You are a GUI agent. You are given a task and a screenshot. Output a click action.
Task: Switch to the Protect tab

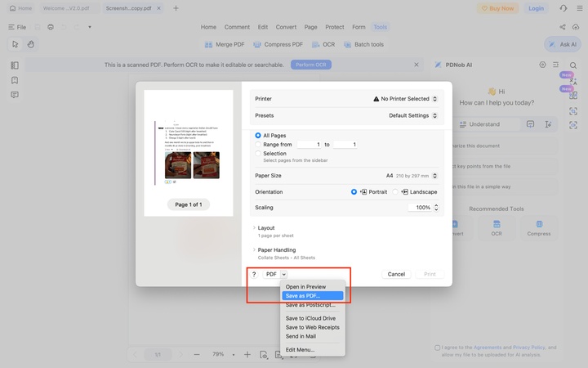pos(335,27)
